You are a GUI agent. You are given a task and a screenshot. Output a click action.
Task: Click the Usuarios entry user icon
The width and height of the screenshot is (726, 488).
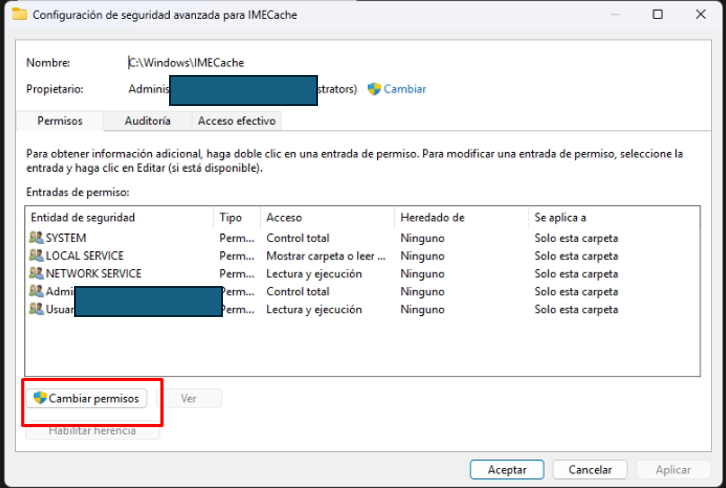pos(37,310)
